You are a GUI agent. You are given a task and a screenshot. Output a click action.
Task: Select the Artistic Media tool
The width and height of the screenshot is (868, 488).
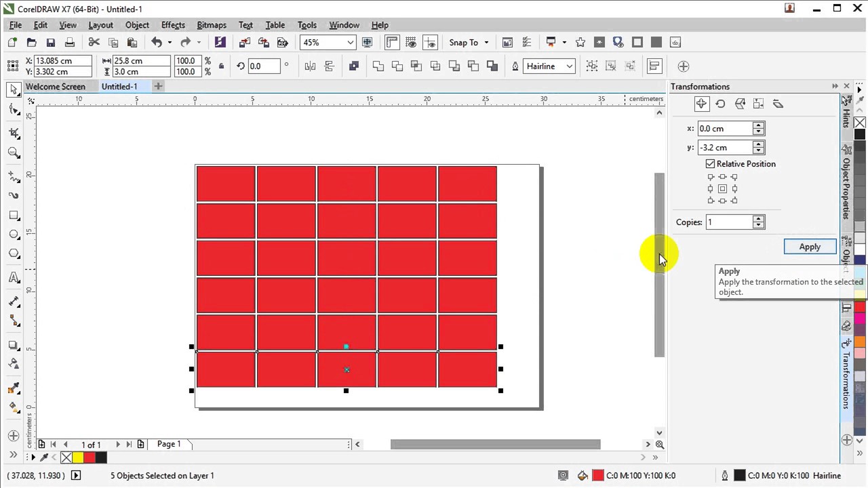click(14, 196)
